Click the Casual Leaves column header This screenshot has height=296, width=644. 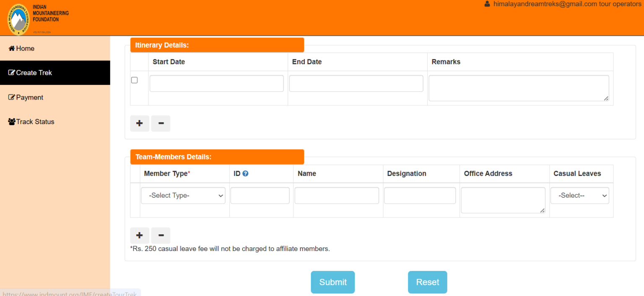point(577,173)
